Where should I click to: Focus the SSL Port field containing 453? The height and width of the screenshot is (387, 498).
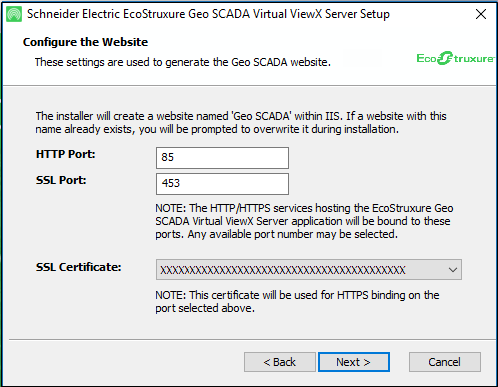coord(222,184)
